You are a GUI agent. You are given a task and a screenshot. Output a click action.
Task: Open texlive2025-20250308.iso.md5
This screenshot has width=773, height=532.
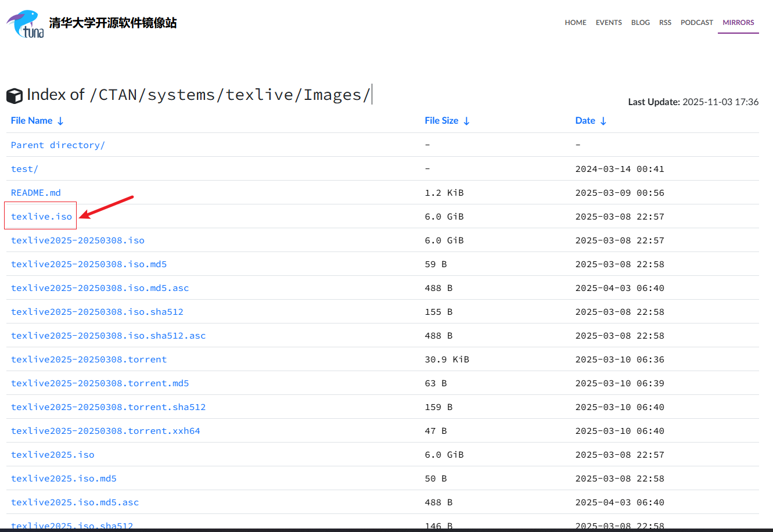point(89,264)
